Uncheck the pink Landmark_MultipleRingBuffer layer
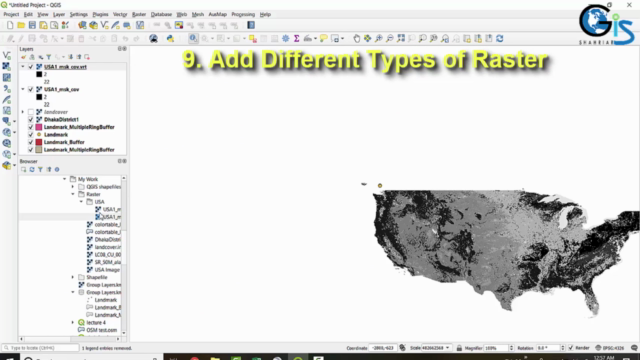Screen dimensions: 640x360 31,127
